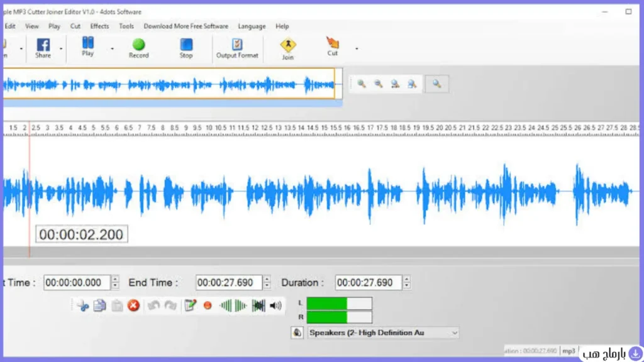644x362 pixels.
Task: Click the Cut toolbar icon
Action: [332, 47]
